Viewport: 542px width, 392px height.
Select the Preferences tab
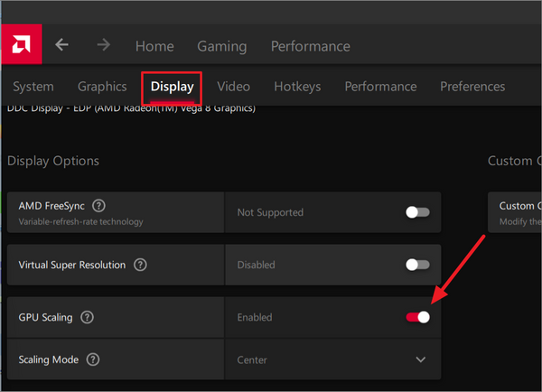click(472, 87)
